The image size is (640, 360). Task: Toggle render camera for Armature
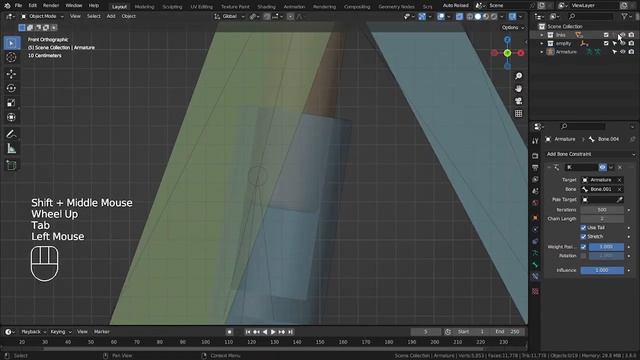[x=631, y=52]
